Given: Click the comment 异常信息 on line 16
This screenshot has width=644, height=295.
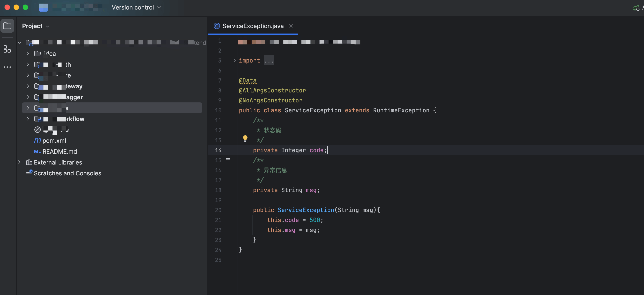Looking at the screenshot, I should [x=275, y=170].
